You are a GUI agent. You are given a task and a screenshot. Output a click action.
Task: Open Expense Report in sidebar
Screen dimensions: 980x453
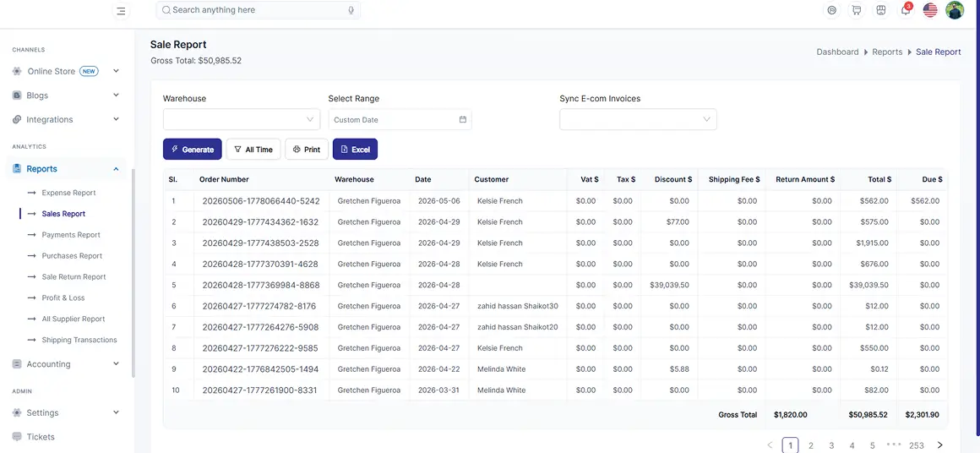[68, 193]
